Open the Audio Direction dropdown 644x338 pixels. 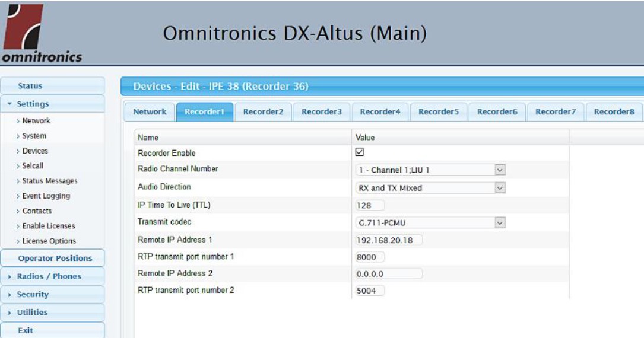430,188
